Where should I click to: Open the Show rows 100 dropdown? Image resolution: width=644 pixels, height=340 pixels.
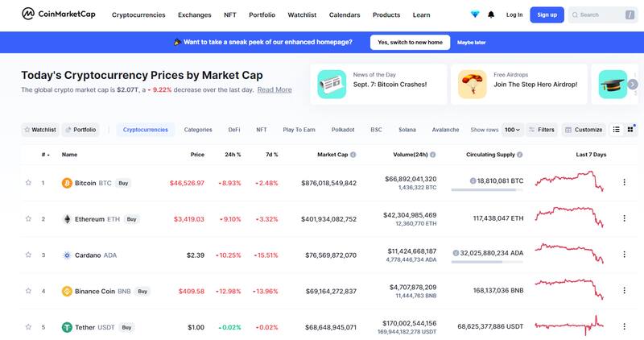(x=512, y=129)
